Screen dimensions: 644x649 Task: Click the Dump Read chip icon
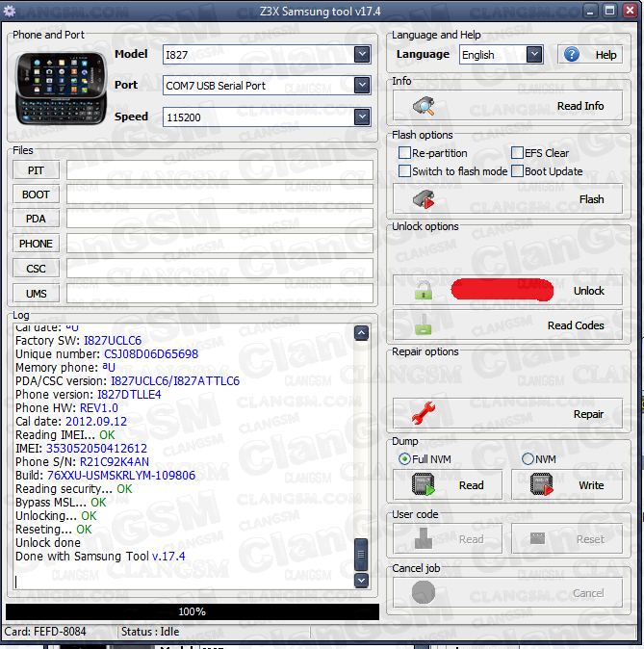[424, 484]
